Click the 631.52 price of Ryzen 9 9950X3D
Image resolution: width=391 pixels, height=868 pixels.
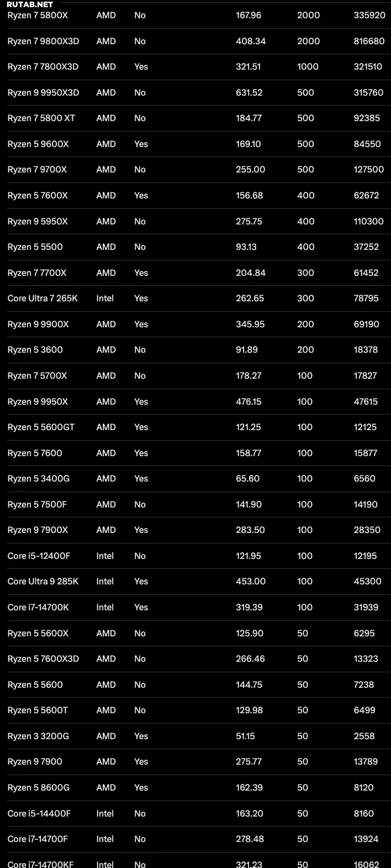click(x=249, y=93)
